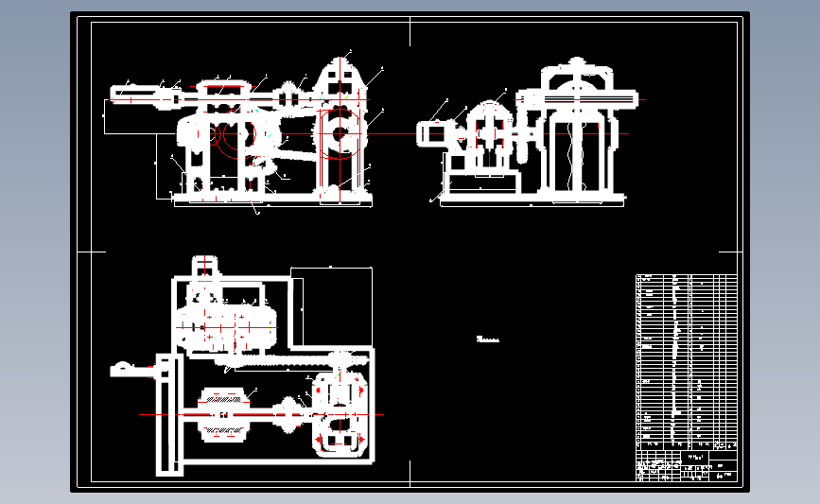Click the parts list table
The width and height of the screenshot is (820, 504).
point(687,361)
